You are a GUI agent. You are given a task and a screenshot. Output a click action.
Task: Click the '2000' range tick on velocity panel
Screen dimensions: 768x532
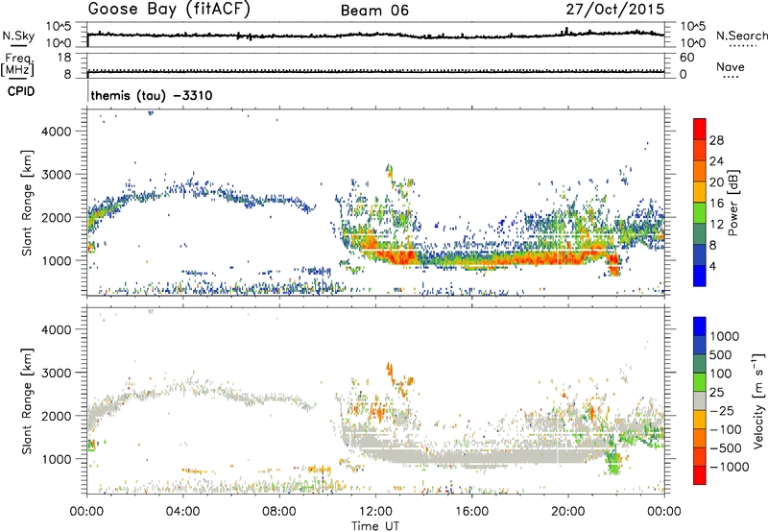(x=57, y=416)
